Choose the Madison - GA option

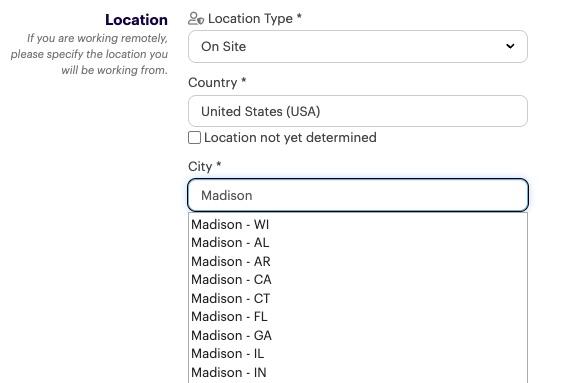(x=358, y=335)
